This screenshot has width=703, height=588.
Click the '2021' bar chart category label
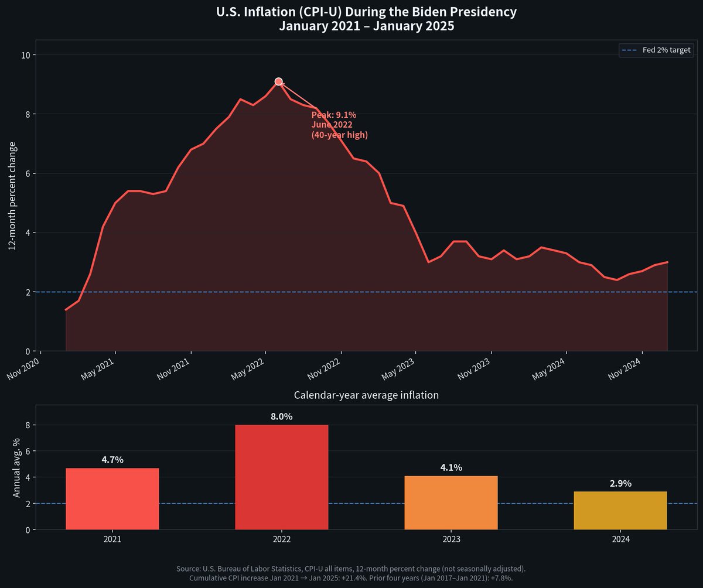pyautogui.click(x=112, y=539)
